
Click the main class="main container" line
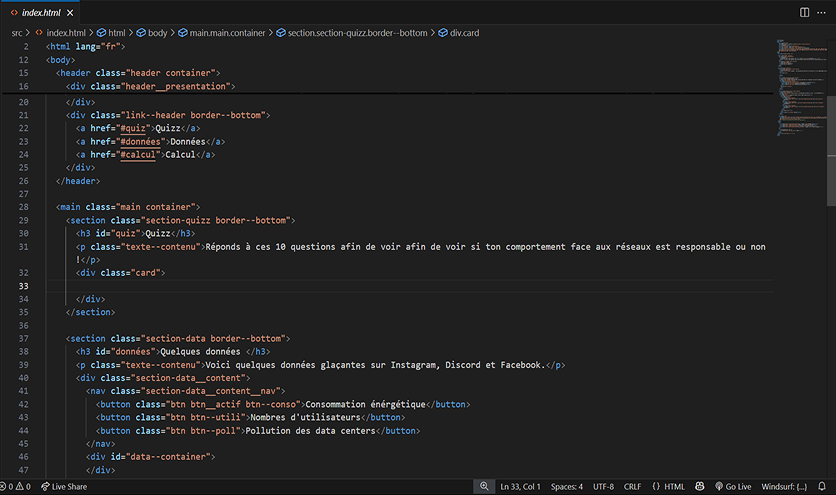click(128, 207)
